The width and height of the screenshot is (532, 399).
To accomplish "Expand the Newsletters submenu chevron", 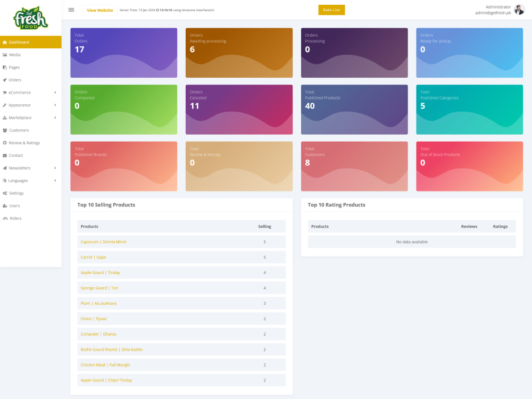I will [55, 168].
